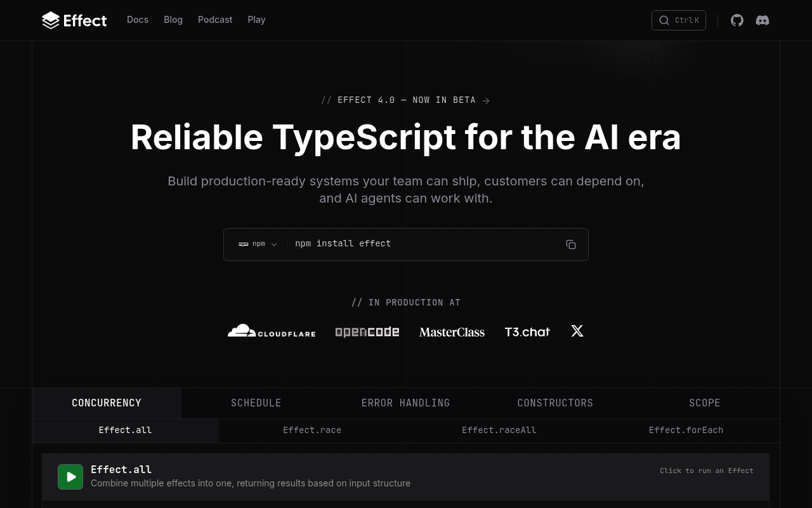Click the 'In Production At' label
Viewport: 812px width, 508px height.
406,303
